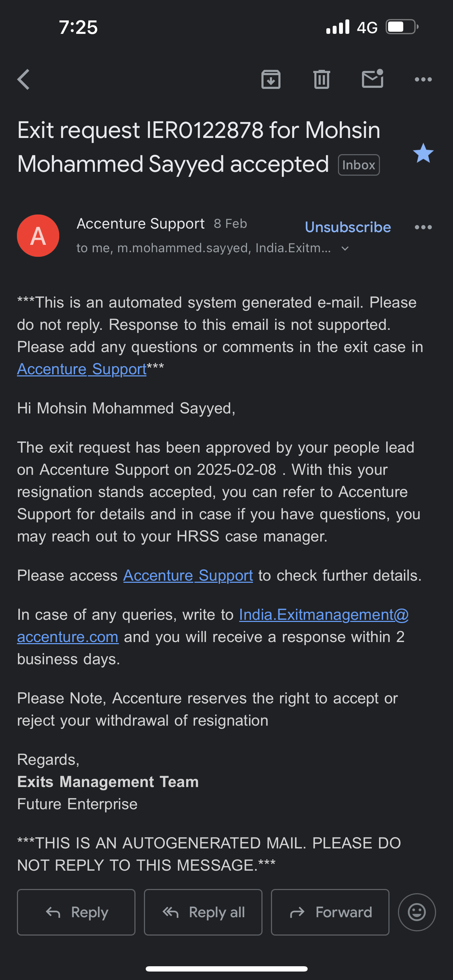Delete this email with trash icon
The width and height of the screenshot is (453, 980).
321,79
